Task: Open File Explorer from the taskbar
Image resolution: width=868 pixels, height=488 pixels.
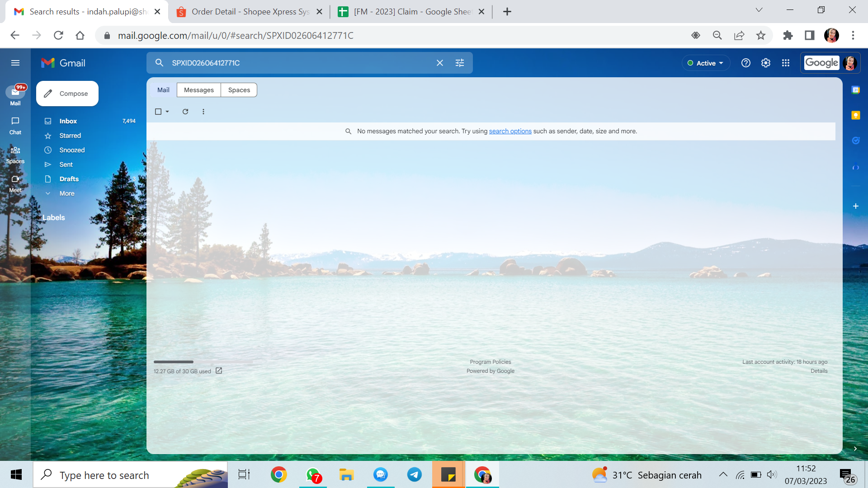Action: coord(346,474)
